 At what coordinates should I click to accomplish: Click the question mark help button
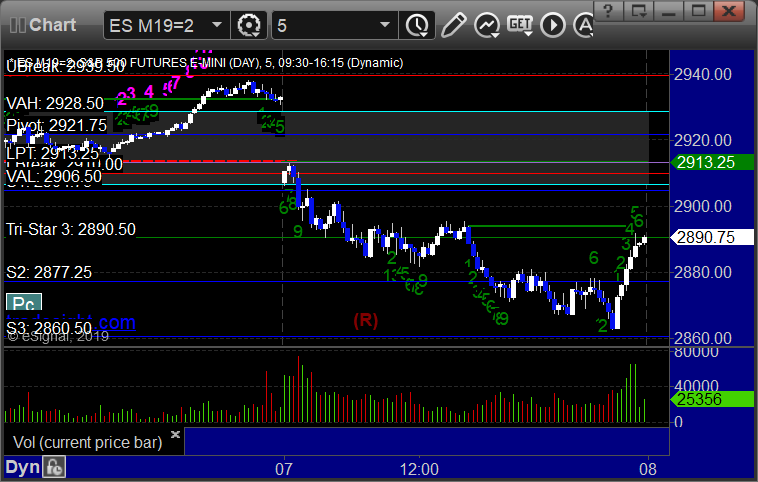pos(608,11)
